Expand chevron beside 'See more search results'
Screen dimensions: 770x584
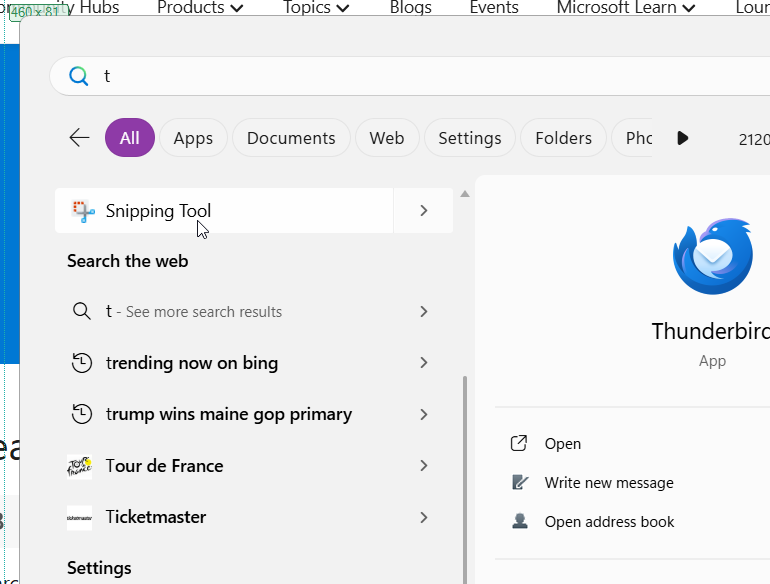(423, 311)
